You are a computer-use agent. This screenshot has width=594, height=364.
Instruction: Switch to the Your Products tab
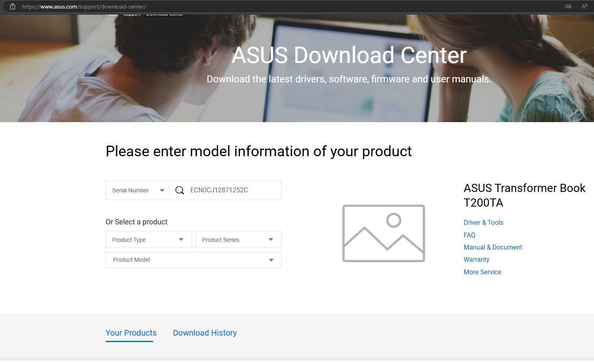tap(131, 333)
